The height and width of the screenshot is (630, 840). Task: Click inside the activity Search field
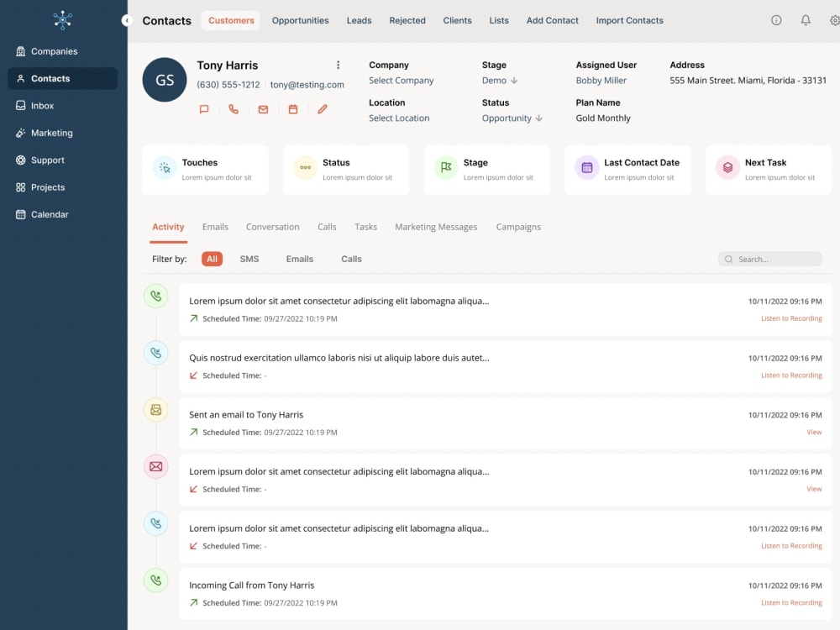pyautogui.click(x=770, y=259)
